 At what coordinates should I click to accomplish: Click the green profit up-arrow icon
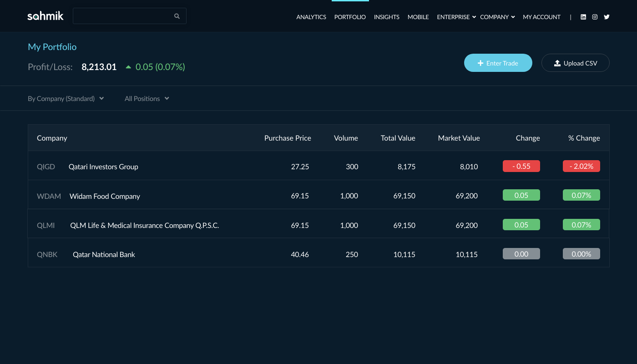pos(128,67)
